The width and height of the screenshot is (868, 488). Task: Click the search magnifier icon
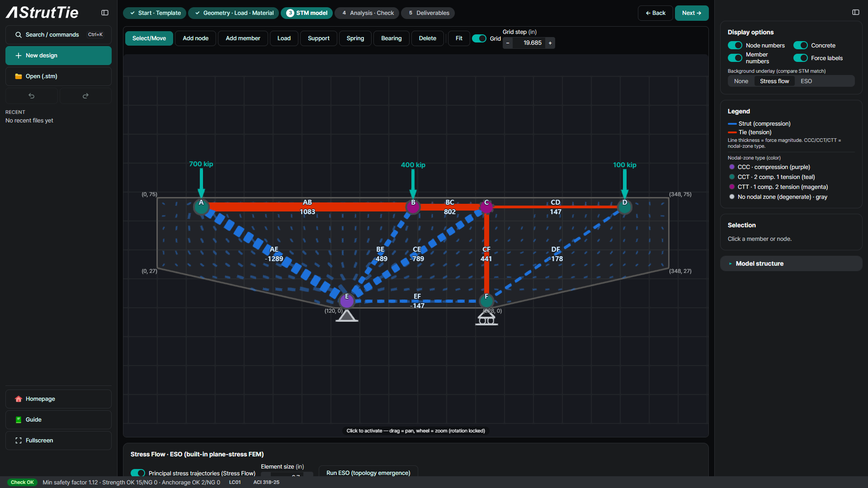(19, 35)
